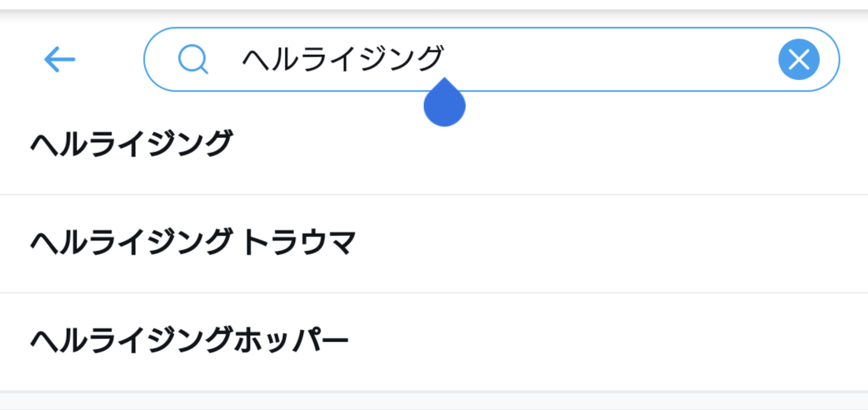
Task: Click the white cross inside the clear button
Action: click(x=799, y=60)
